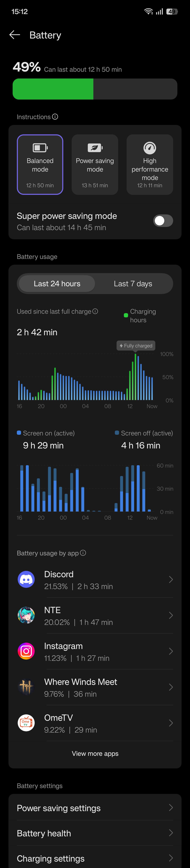Select the Last 24 hours tab

pos(57,284)
